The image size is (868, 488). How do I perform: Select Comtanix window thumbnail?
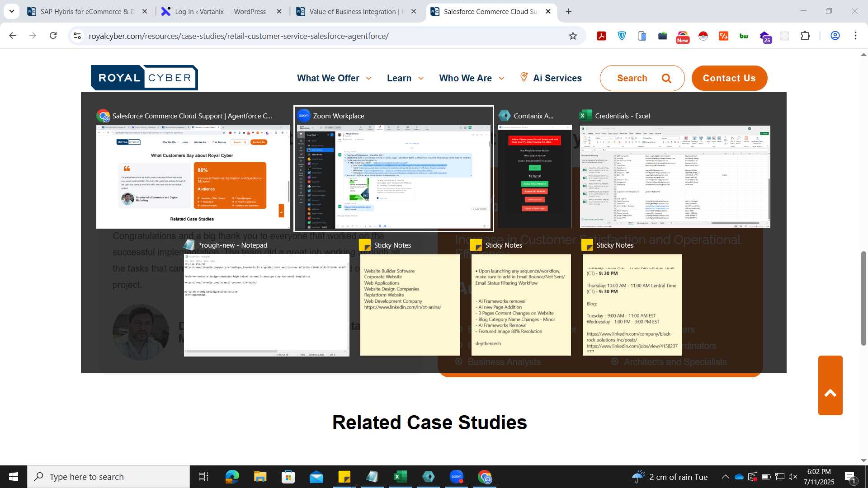pyautogui.click(x=534, y=169)
